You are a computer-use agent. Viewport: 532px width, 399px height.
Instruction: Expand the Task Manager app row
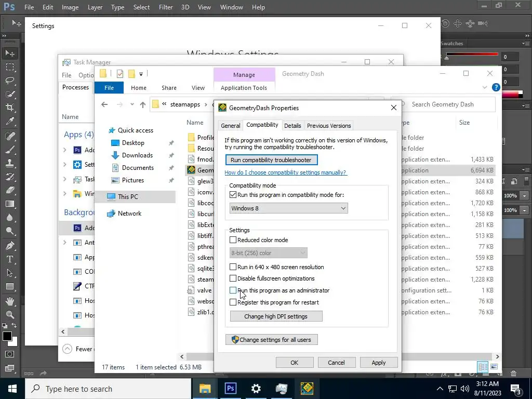(65, 179)
